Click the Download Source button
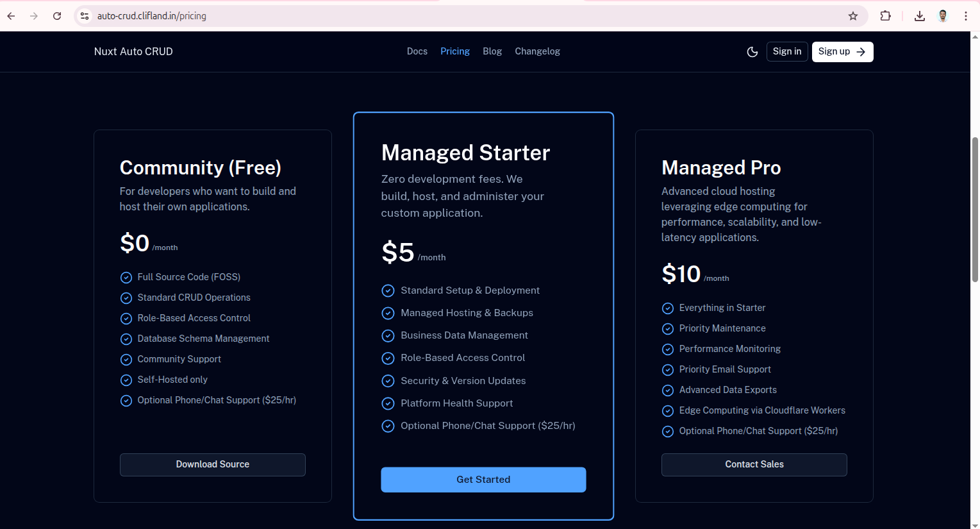This screenshot has width=980, height=529. tap(212, 465)
